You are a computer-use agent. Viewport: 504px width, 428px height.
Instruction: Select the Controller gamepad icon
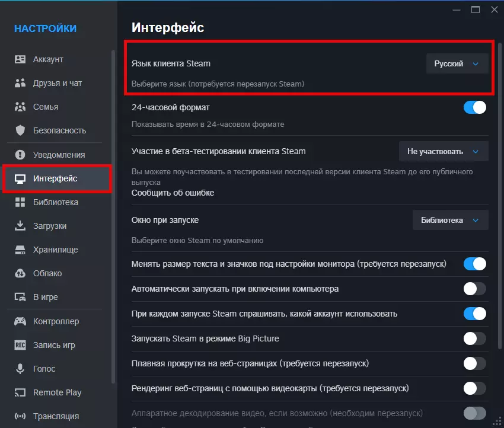pyautogui.click(x=20, y=321)
